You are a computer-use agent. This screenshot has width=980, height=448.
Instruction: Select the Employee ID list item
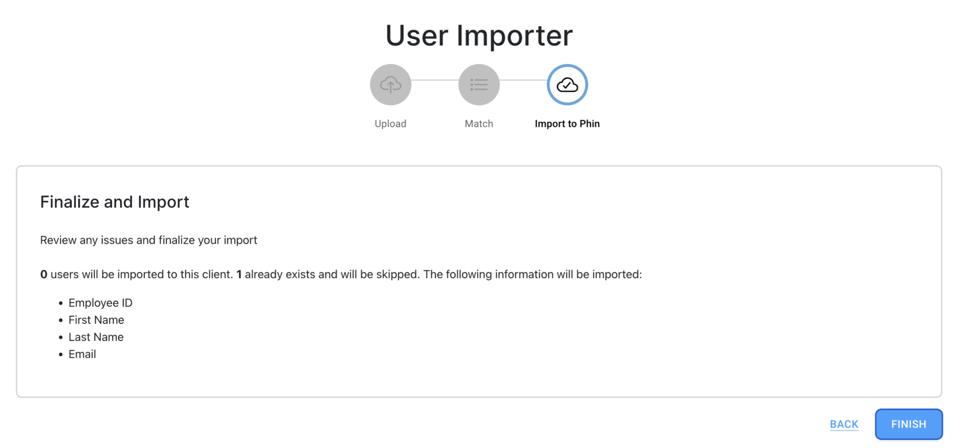tap(100, 303)
